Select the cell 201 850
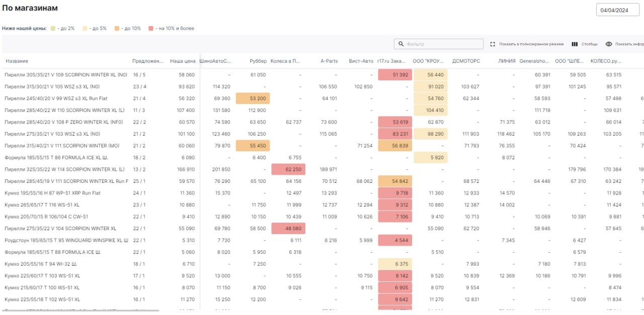 [x=221, y=169]
